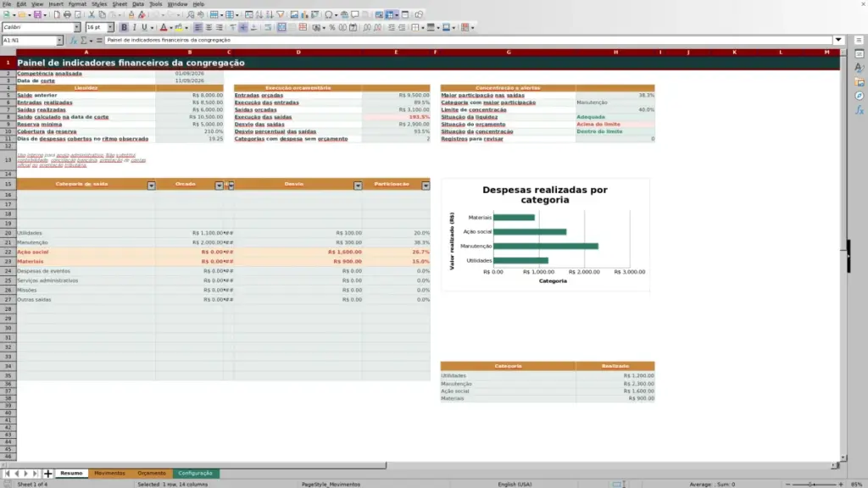Viewport: 868px width, 488px height.
Task: Open the sidebar Gallery icon
Action: point(859,82)
